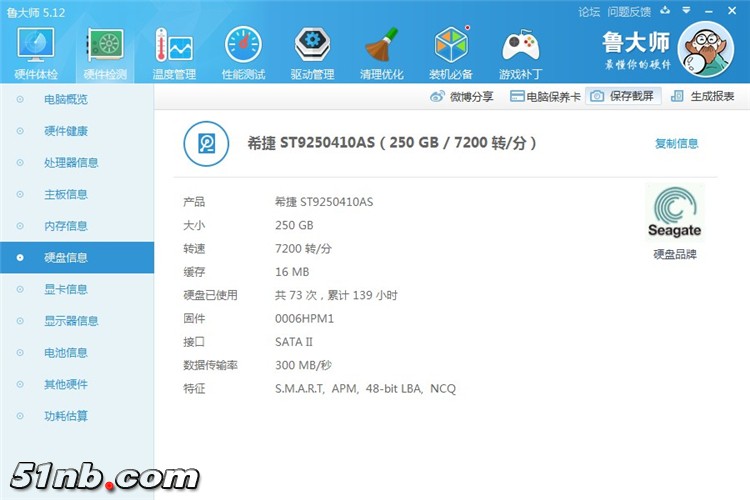Open the 问题反馈 feedback link
The width and height of the screenshot is (750, 500).
coord(629,12)
